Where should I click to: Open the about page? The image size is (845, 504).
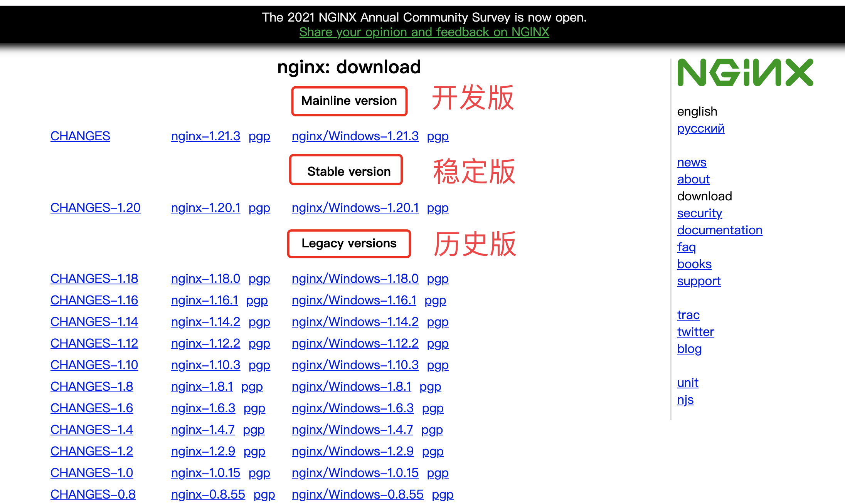coord(694,179)
